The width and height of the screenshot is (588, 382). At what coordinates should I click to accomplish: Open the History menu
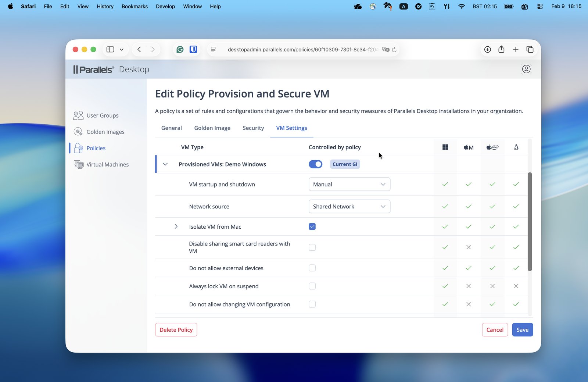coord(105,6)
